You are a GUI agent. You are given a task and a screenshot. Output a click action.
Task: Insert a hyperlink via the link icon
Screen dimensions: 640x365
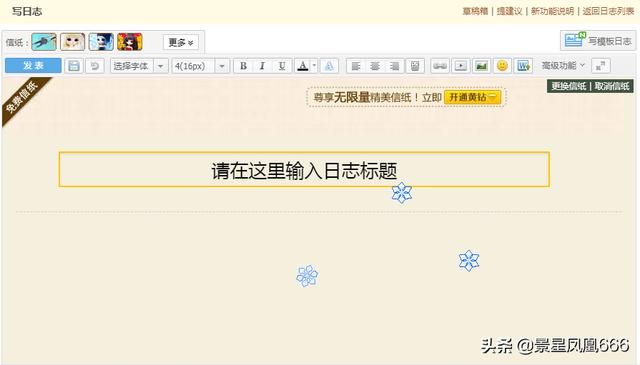[x=440, y=66]
